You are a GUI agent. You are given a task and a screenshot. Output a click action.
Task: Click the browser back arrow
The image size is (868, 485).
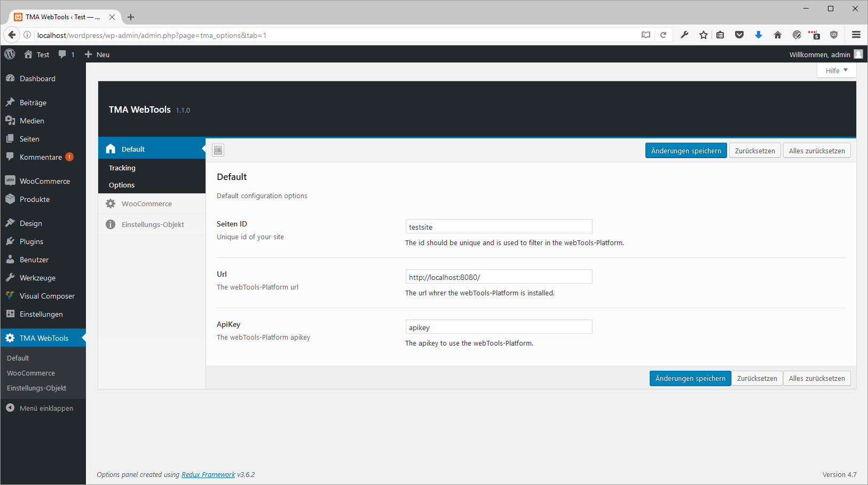[x=12, y=35]
